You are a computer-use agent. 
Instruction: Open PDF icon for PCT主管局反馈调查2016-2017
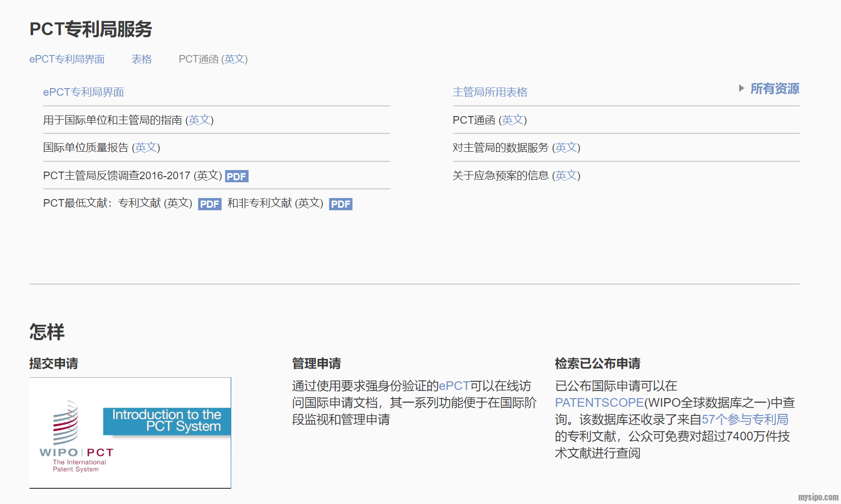236,177
